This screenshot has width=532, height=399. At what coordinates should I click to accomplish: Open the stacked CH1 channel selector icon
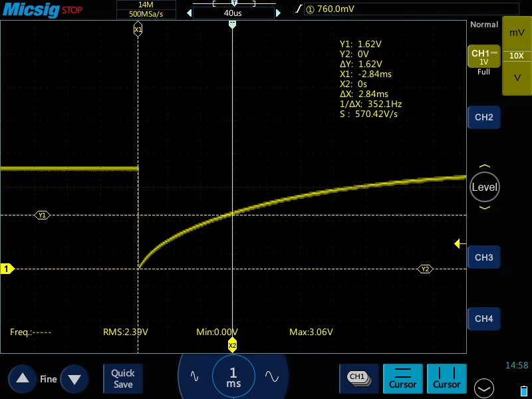click(x=359, y=378)
